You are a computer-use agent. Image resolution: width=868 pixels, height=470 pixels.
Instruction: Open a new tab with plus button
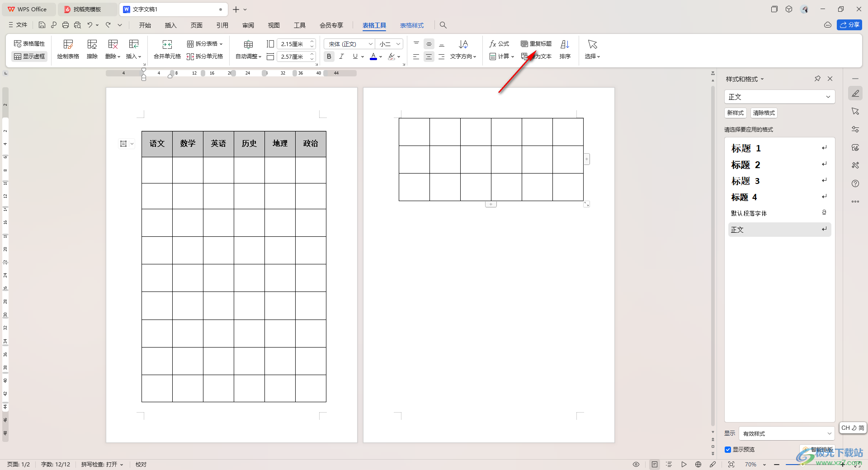236,9
